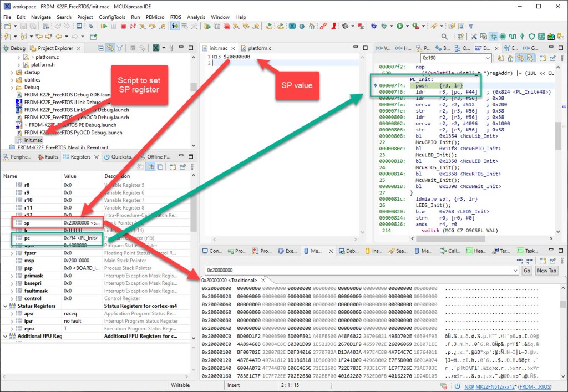This screenshot has width=568, height=392.
Task: Expand the fpscr register row
Action: pos(12,253)
